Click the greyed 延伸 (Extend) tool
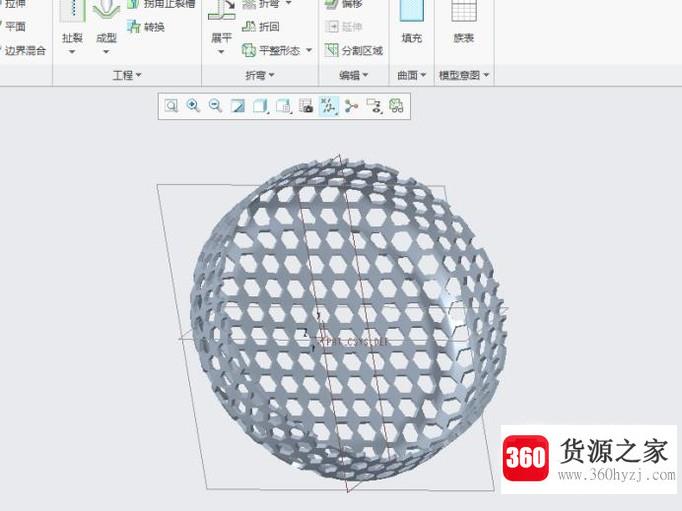This screenshot has height=511, width=682. [343, 27]
